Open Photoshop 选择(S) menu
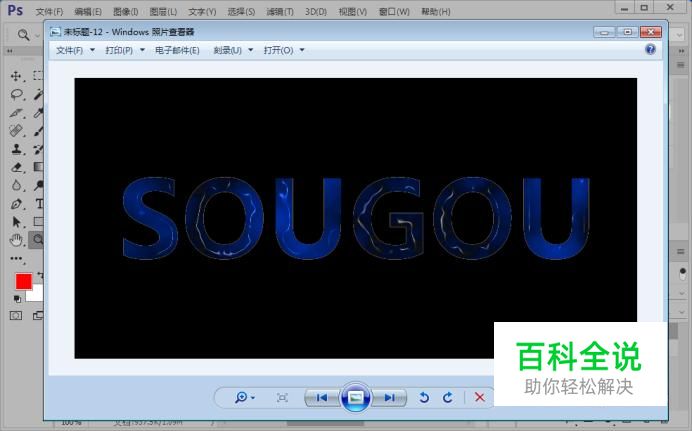The height and width of the screenshot is (431, 692). pos(241,12)
